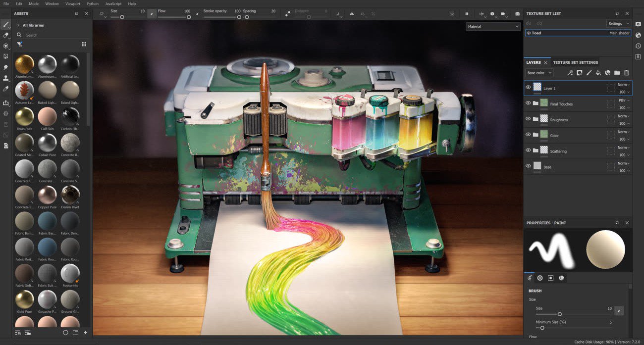Open the Mode menu

(x=33, y=3)
